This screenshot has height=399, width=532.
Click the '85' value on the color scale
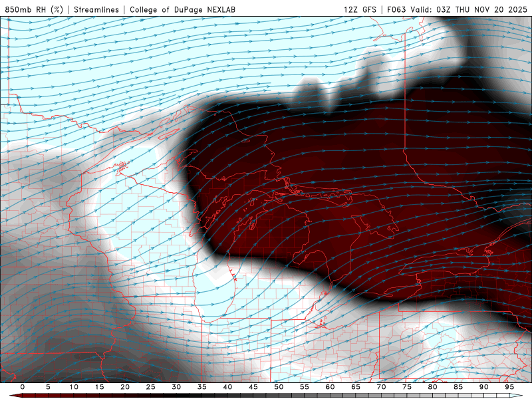point(458,387)
